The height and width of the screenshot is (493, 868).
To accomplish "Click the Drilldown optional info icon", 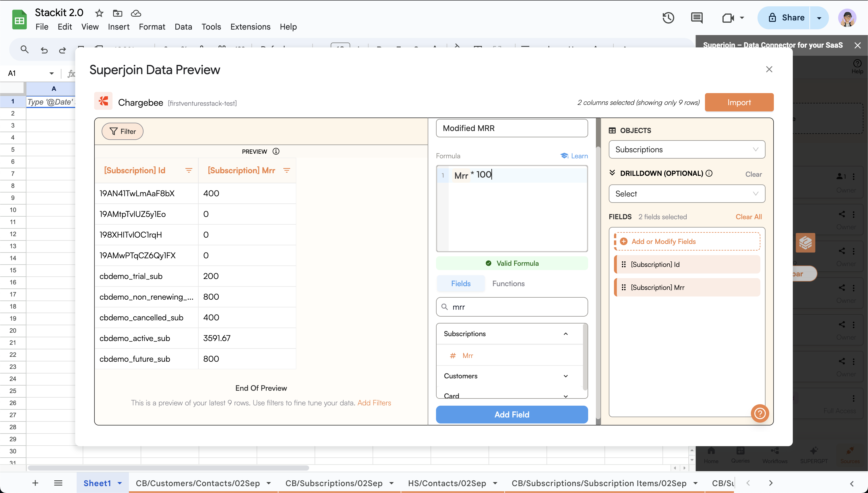I will (709, 173).
